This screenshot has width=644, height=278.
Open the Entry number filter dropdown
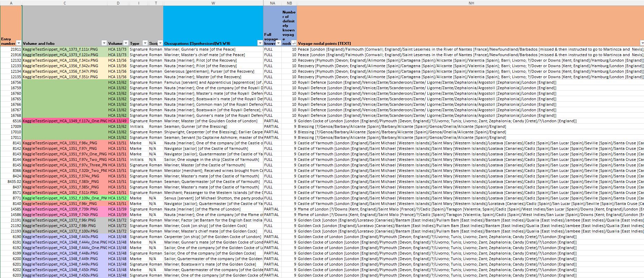tap(19, 43)
